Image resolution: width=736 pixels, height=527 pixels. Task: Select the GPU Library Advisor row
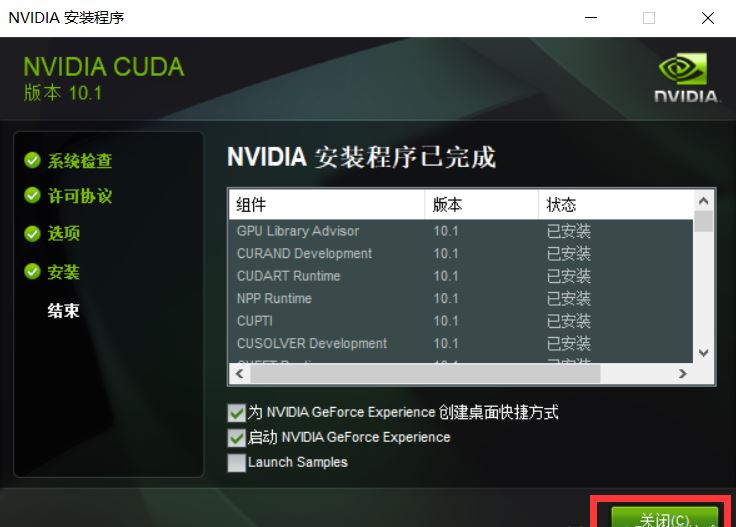click(461, 231)
